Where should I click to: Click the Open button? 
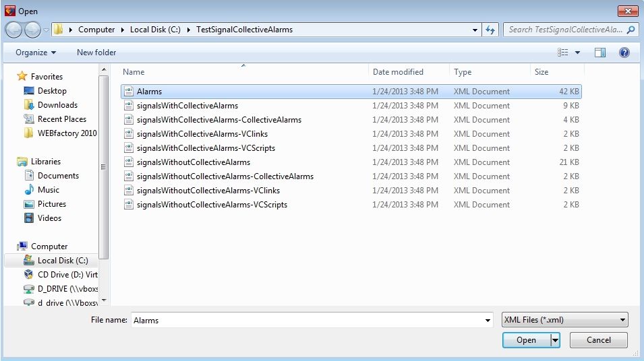coord(526,341)
